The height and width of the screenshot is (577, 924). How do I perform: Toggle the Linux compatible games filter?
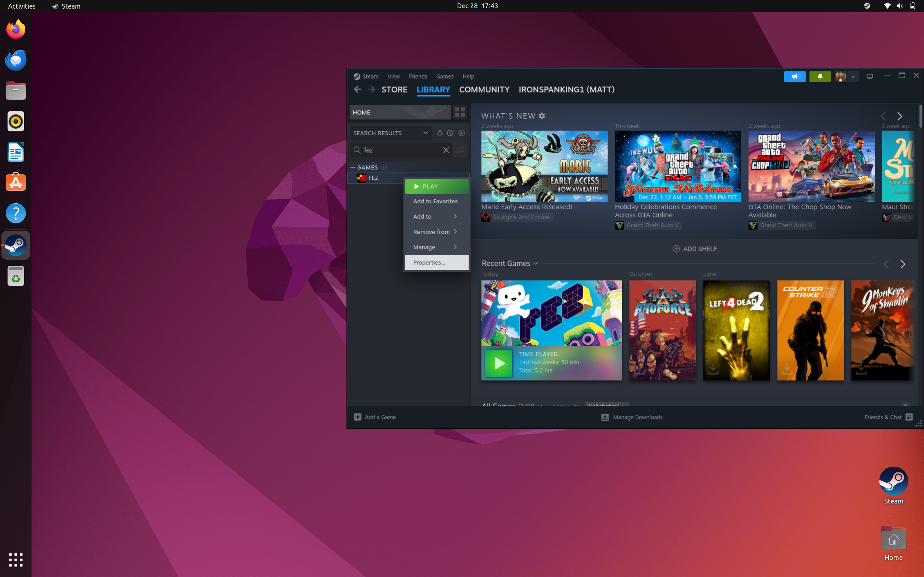pyautogui.click(x=440, y=133)
